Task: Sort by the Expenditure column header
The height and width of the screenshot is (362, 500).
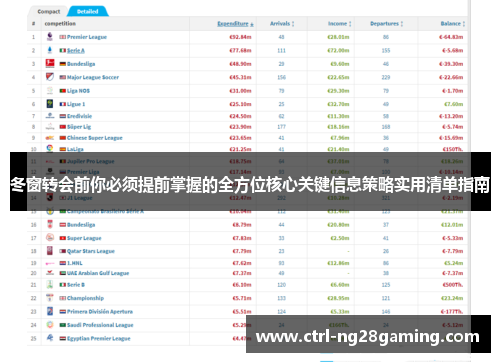Action: click(x=235, y=24)
